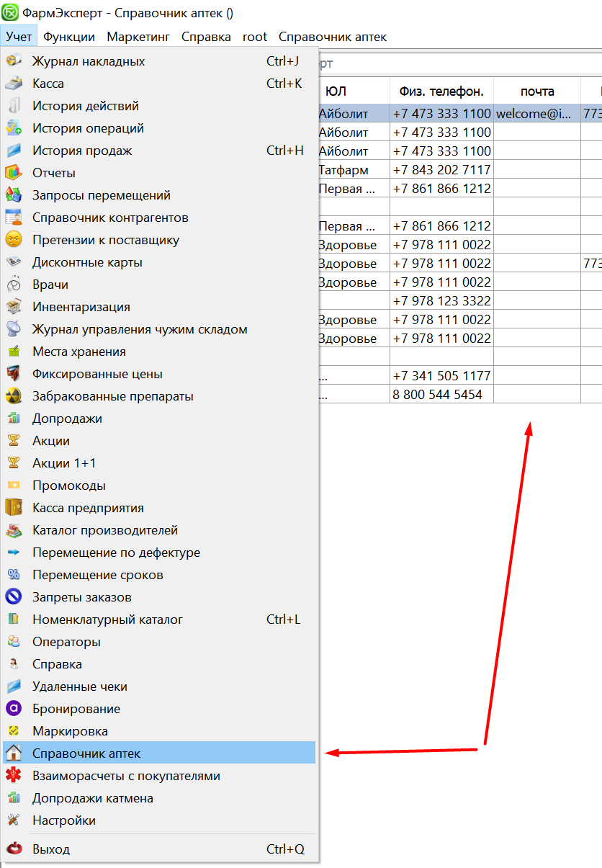Click the Взаиморасчеты с покупателями red icon
This screenshot has width=602, height=868.
[14, 776]
